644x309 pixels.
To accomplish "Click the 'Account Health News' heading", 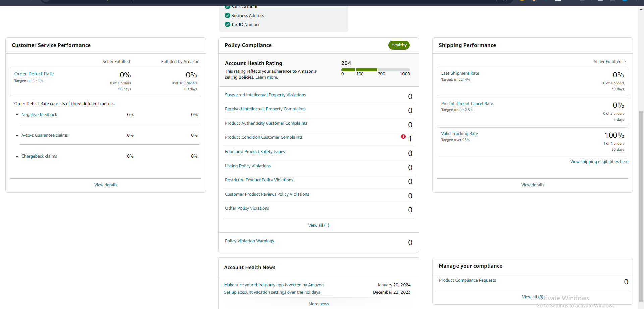I will coord(250,267).
